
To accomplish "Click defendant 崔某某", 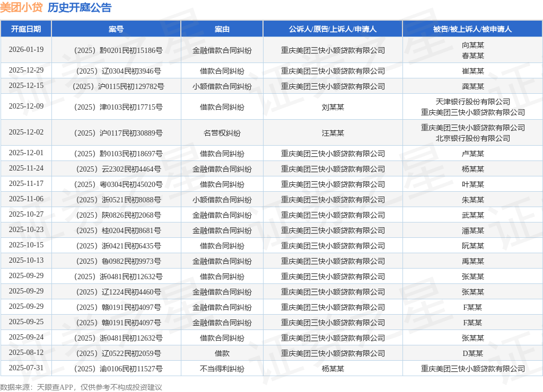I will click(472, 71).
